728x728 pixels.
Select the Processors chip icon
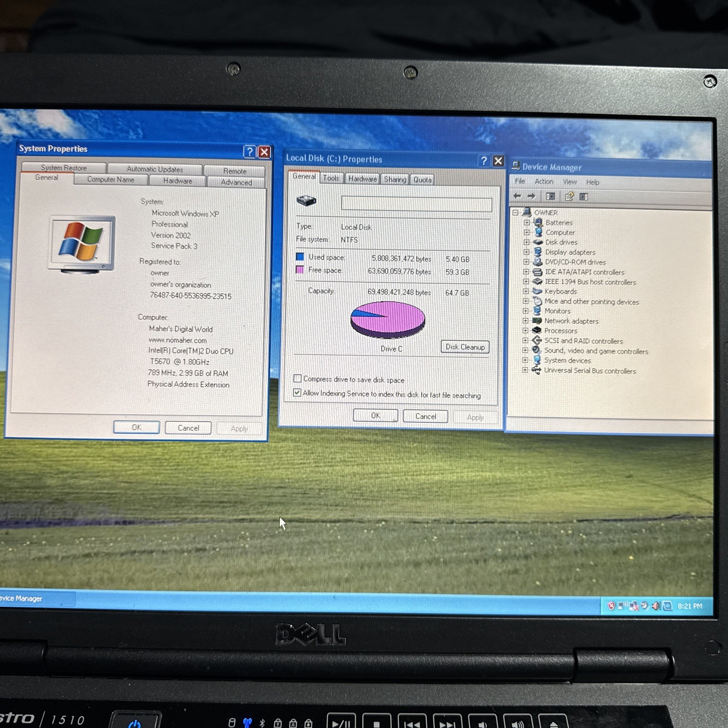tap(537, 331)
